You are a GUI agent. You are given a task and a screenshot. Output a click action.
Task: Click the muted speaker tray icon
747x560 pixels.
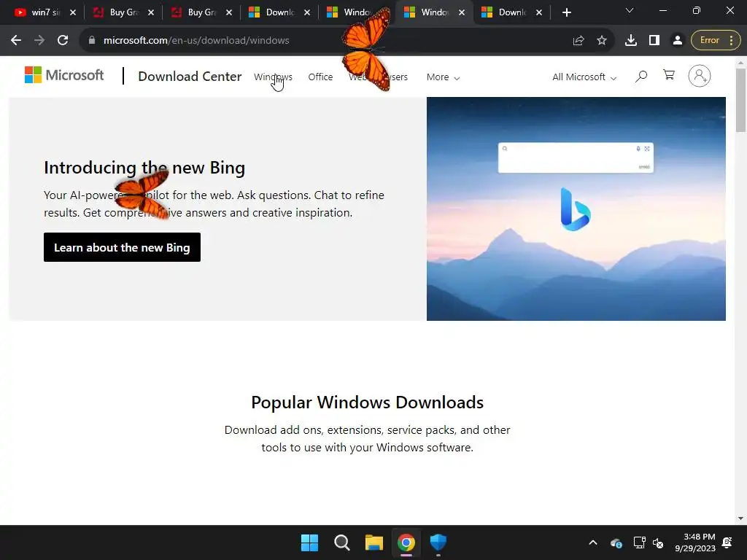point(658,542)
